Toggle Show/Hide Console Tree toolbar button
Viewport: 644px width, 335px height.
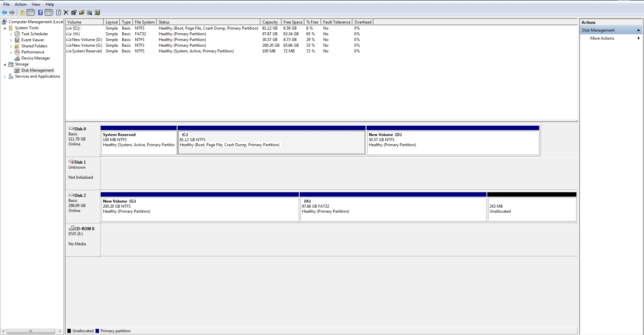(30, 12)
